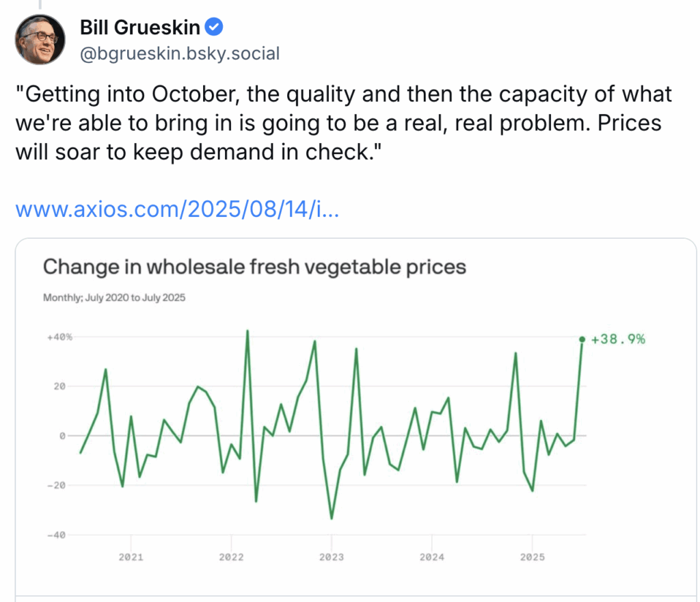
Task: Open the Bill Grueskin display name
Action: 139,27
